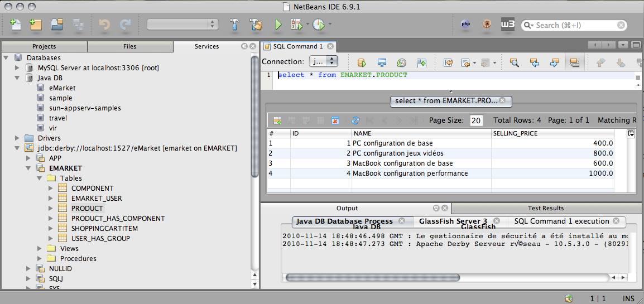Collapse the Databases node
Image resolution: width=644 pixels, height=304 pixels.
click(x=6, y=58)
